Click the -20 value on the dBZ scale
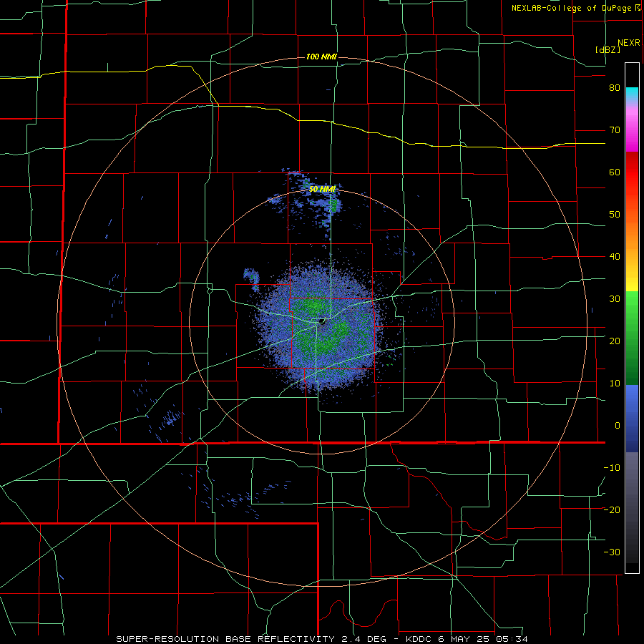644x644 pixels. tap(612, 509)
